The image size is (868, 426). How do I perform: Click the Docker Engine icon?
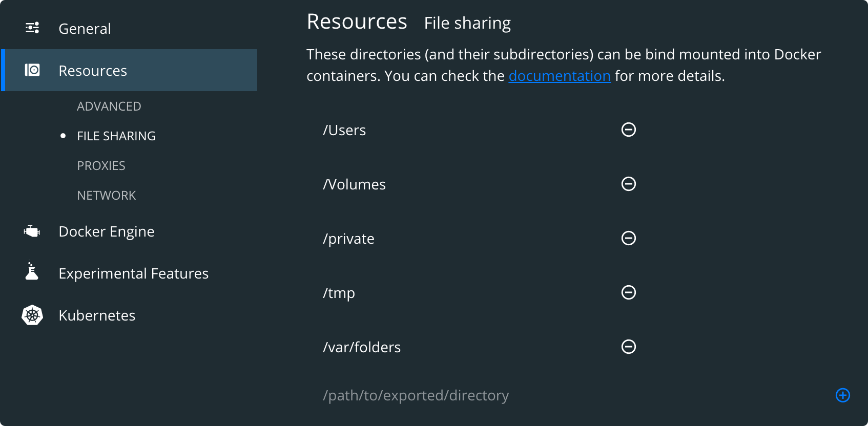coord(32,231)
